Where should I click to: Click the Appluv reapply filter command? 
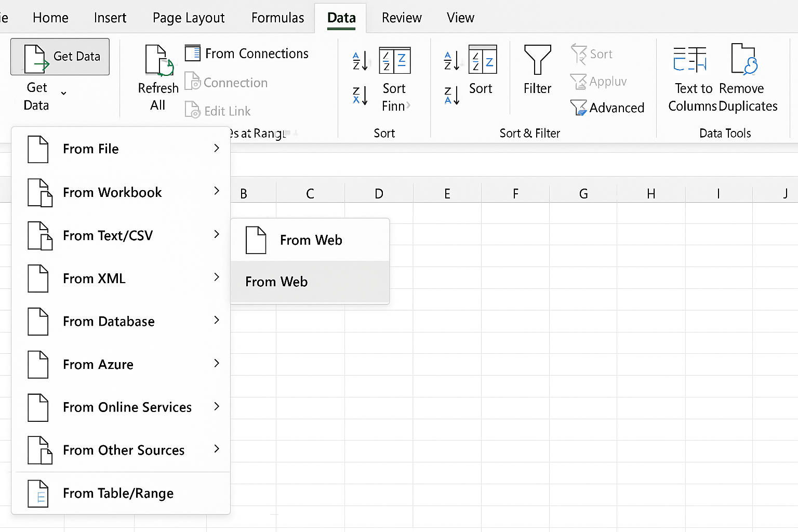[598, 82]
